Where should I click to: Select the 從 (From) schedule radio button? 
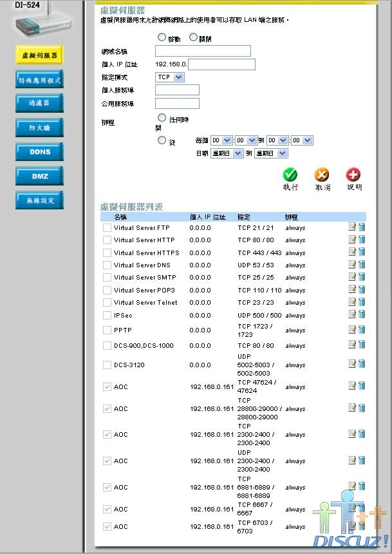[162, 140]
